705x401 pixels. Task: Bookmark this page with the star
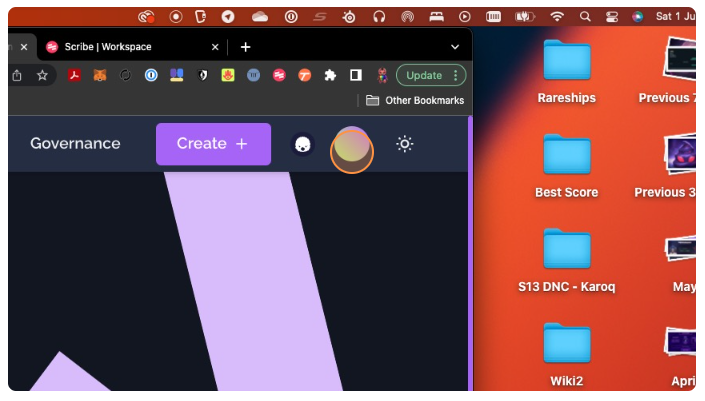pyautogui.click(x=42, y=75)
